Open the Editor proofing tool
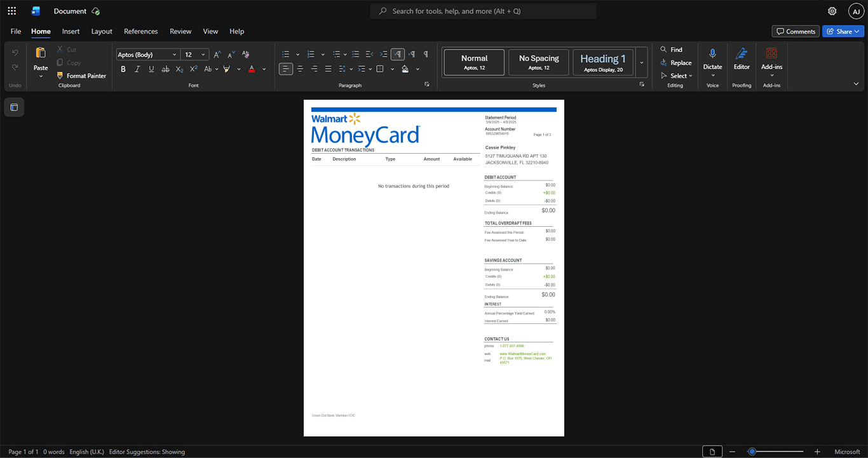Image resolution: width=868 pixels, height=458 pixels. point(742,58)
